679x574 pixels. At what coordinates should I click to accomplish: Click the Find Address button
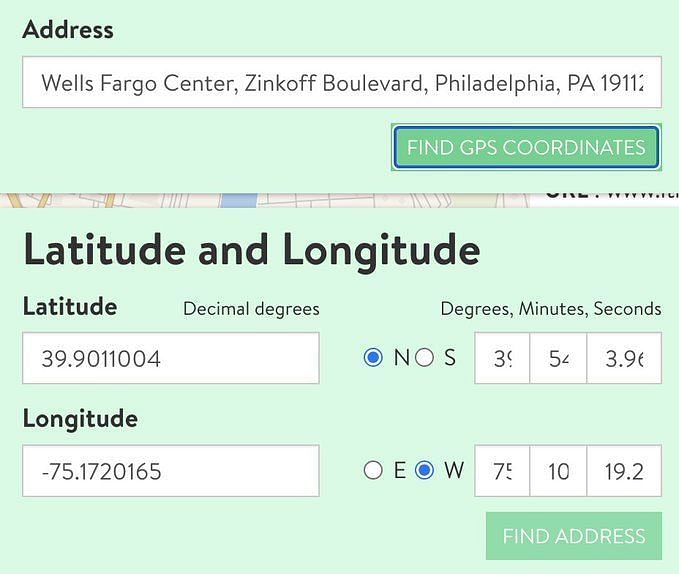[574, 536]
